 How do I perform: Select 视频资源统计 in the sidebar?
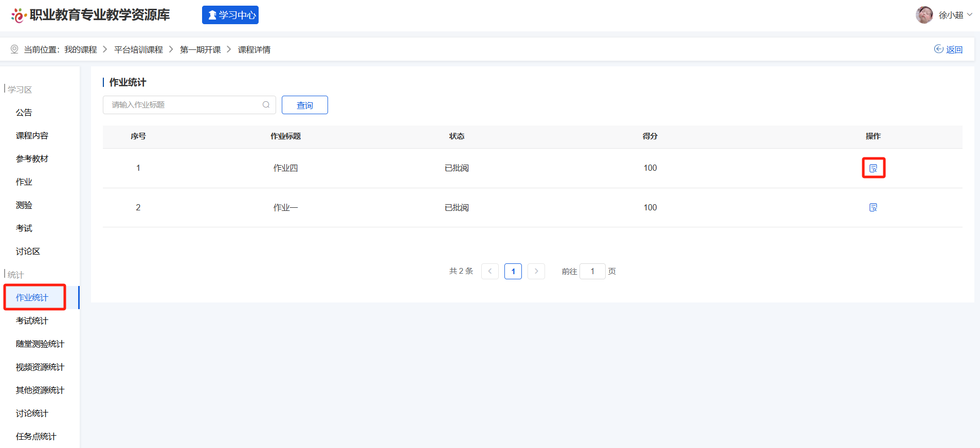coord(40,367)
